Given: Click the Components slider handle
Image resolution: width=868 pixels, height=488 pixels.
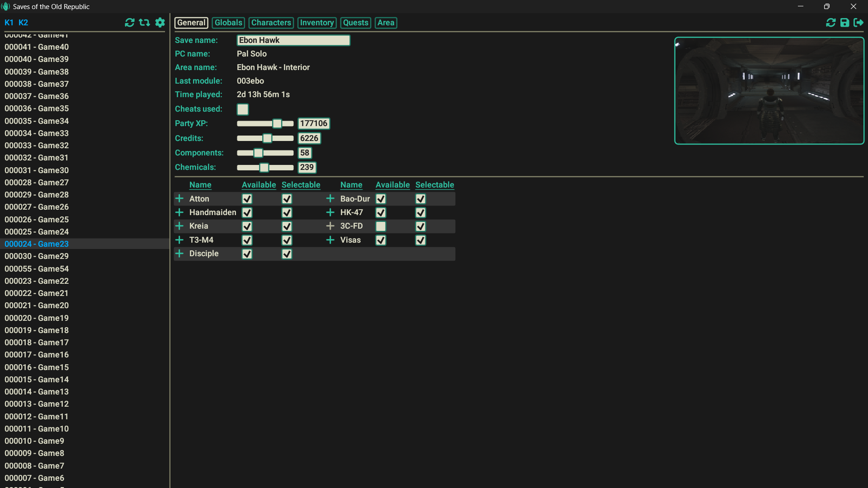Looking at the screenshot, I should point(258,153).
